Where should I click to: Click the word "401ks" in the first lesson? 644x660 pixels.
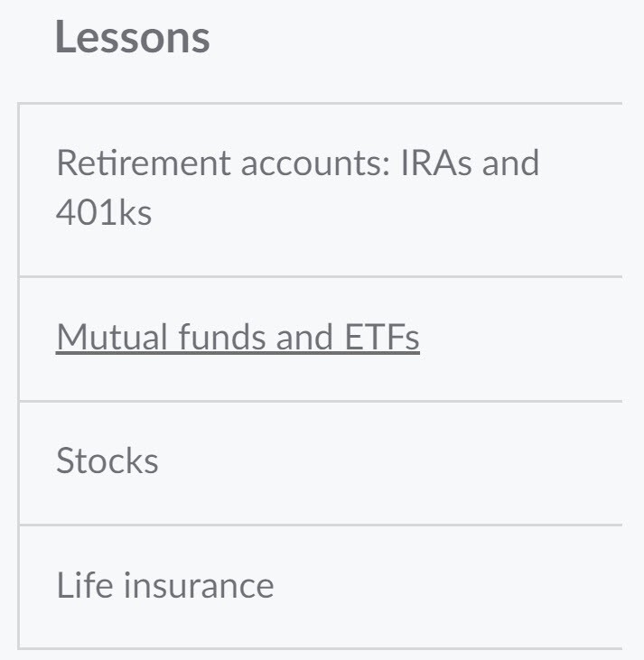(x=104, y=212)
